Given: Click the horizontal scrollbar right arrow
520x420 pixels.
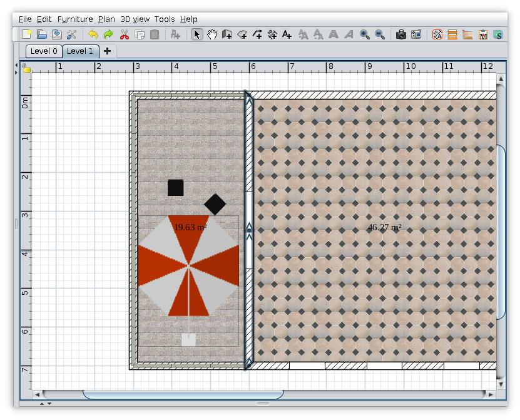Looking at the screenshot, I should [x=491, y=394].
